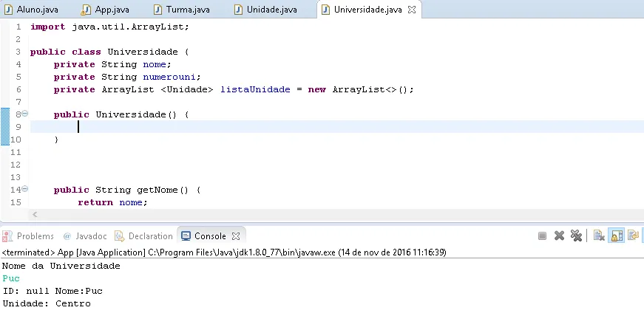
Task: Toggle word wrap icon in the console toolbar
Action: 633,236
